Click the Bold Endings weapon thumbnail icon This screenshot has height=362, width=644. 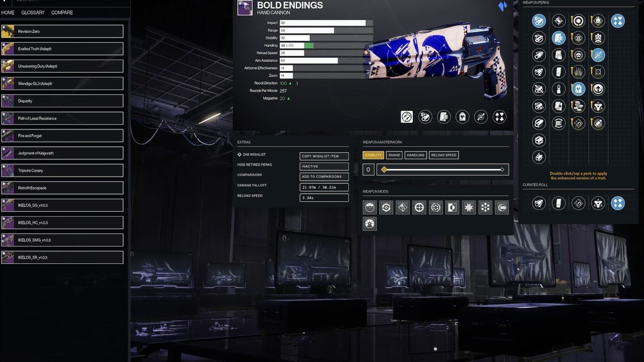[x=245, y=8]
